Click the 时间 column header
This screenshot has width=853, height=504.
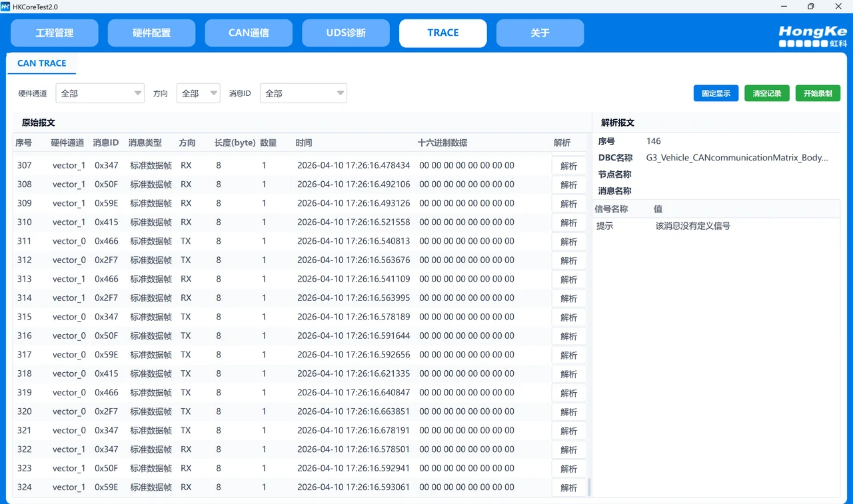coord(304,142)
